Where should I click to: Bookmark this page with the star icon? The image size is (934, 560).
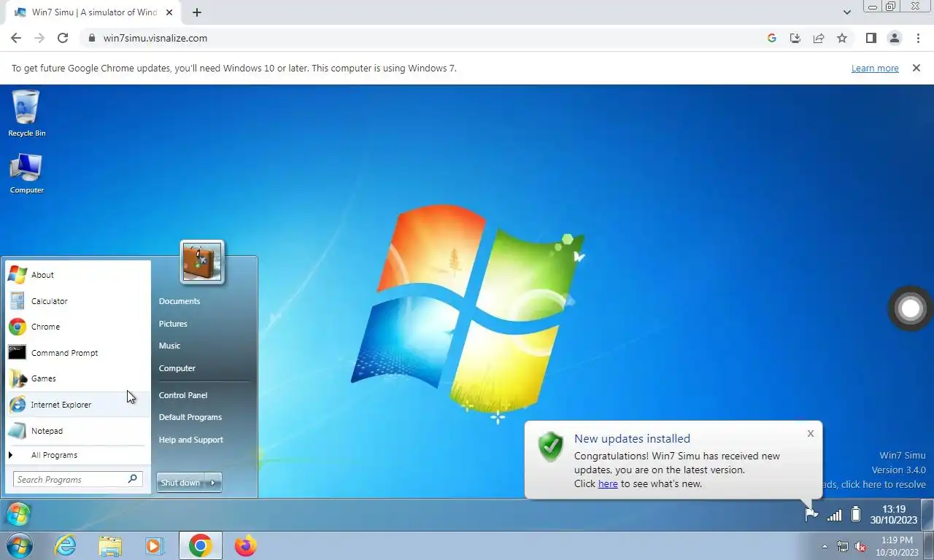pos(842,38)
